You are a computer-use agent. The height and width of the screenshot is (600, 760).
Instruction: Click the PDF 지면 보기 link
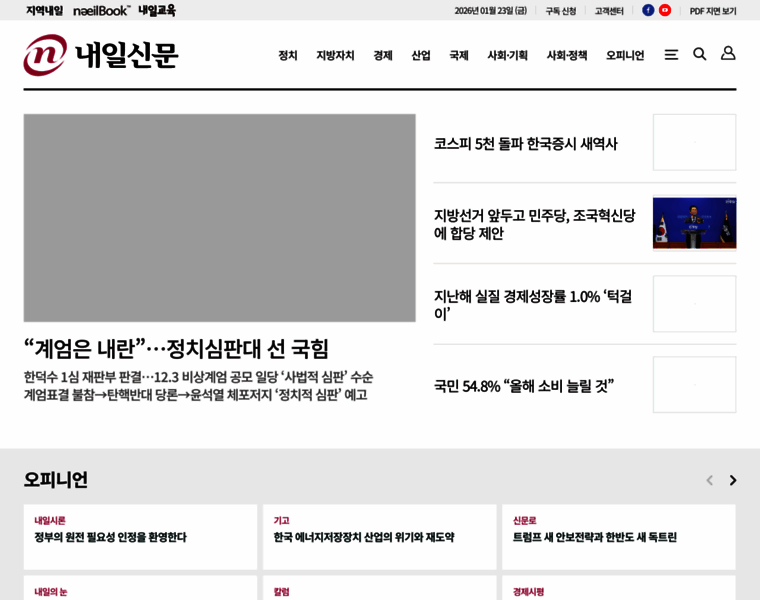click(712, 11)
